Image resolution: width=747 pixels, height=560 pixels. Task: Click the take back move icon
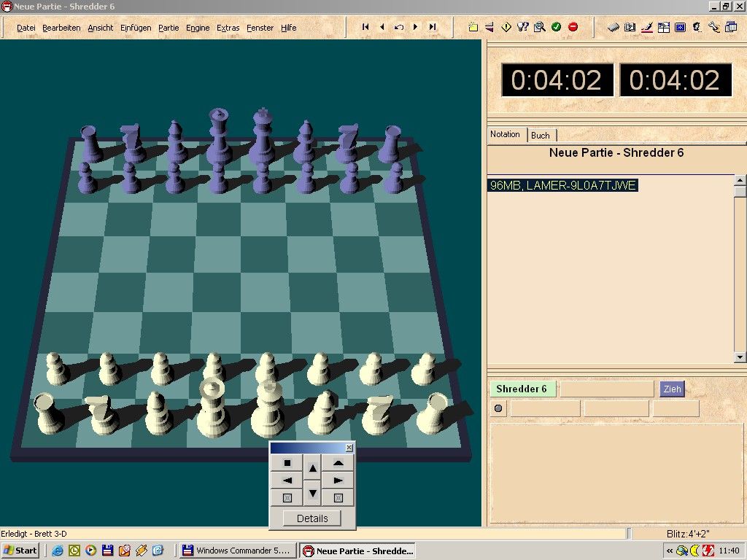point(399,27)
